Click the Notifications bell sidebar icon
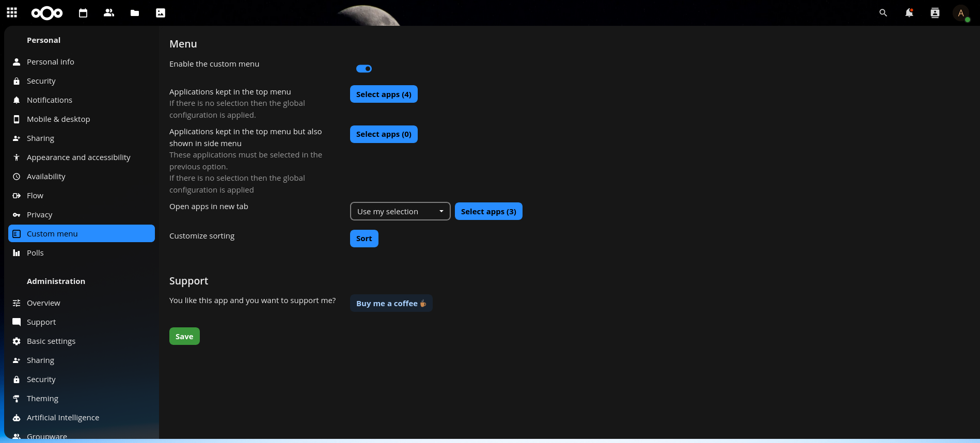 [x=17, y=100]
